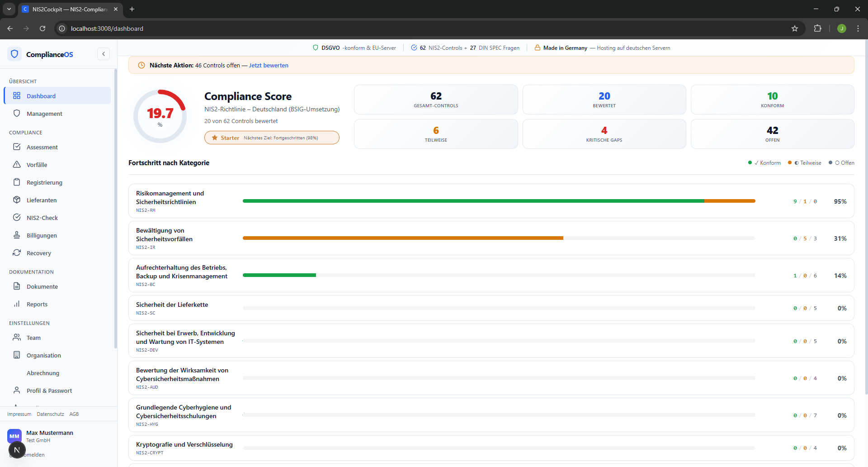
Task: Click the Registrierung clipboard icon
Action: (x=17, y=182)
